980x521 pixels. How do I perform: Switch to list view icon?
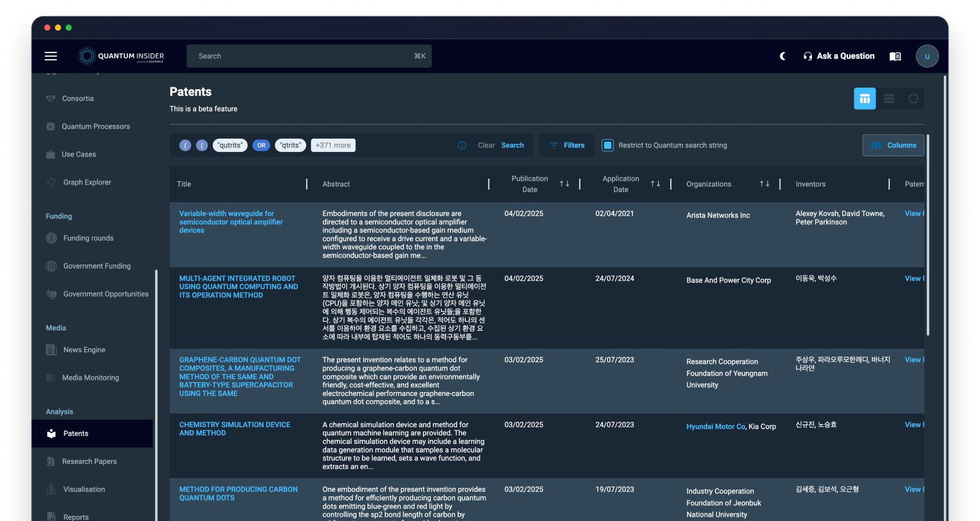(x=889, y=98)
